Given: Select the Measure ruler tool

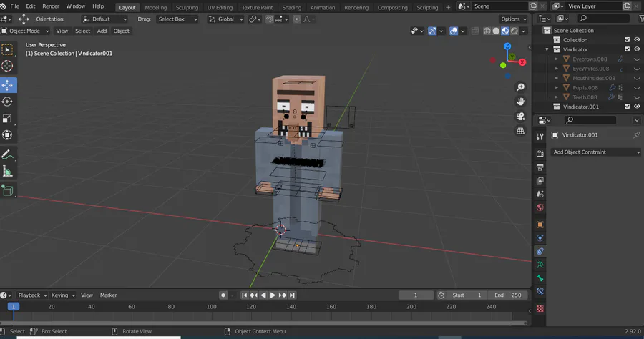Looking at the screenshot, I should point(7,171).
